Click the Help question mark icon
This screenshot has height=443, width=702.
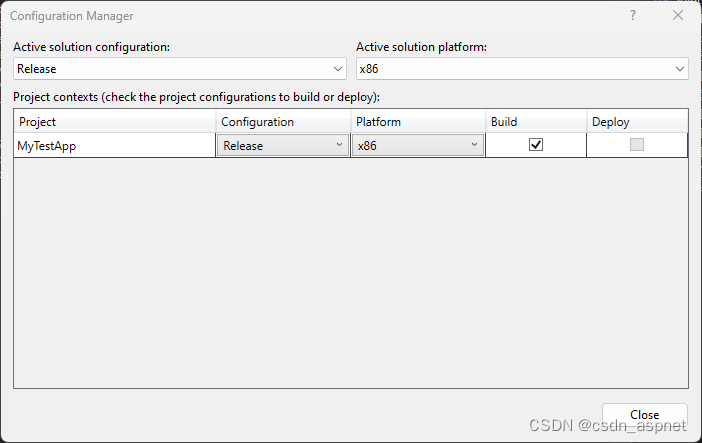pyautogui.click(x=632, y=16)
